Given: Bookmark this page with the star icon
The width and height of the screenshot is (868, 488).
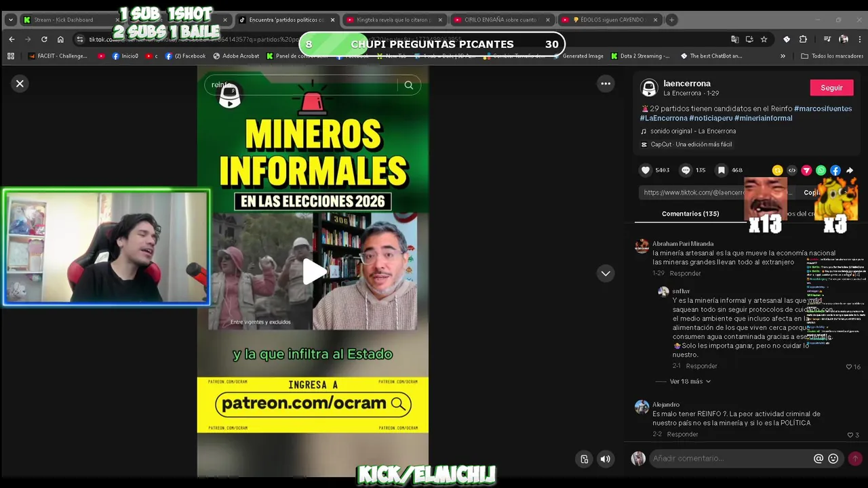Looking at the screenshot, I should click(x=764, y=39).
